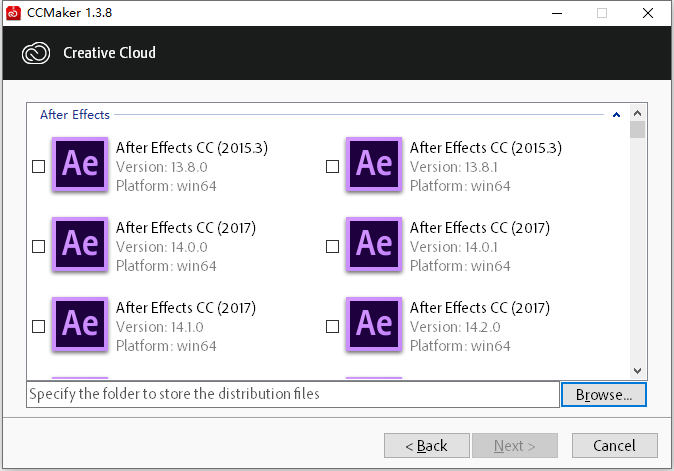Click After Effects CC 2017 version 14.0.0 icon
674x471 pixels.
pos(80,244)
